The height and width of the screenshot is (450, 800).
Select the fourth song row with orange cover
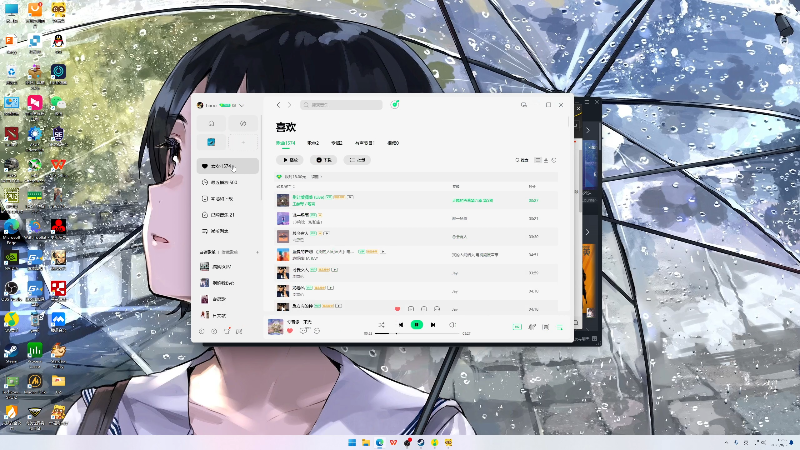pyautogui.click(x=416, y=255)
